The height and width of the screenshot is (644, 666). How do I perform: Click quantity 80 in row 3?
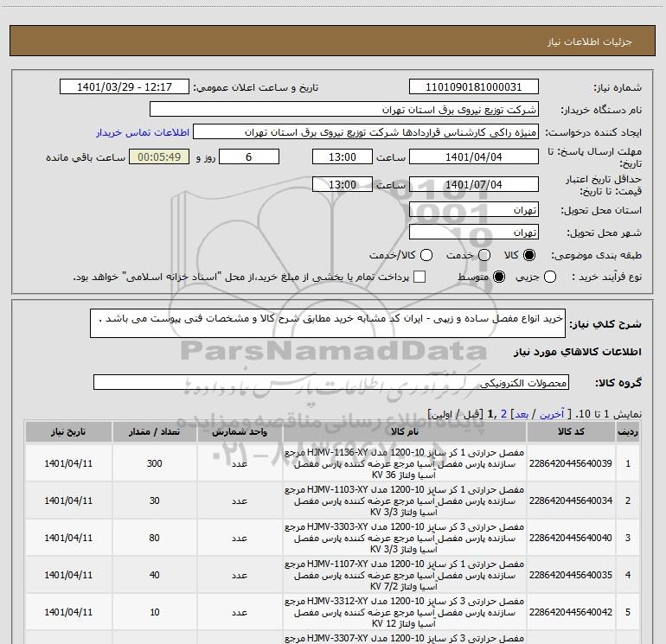[x=154, y=538]
